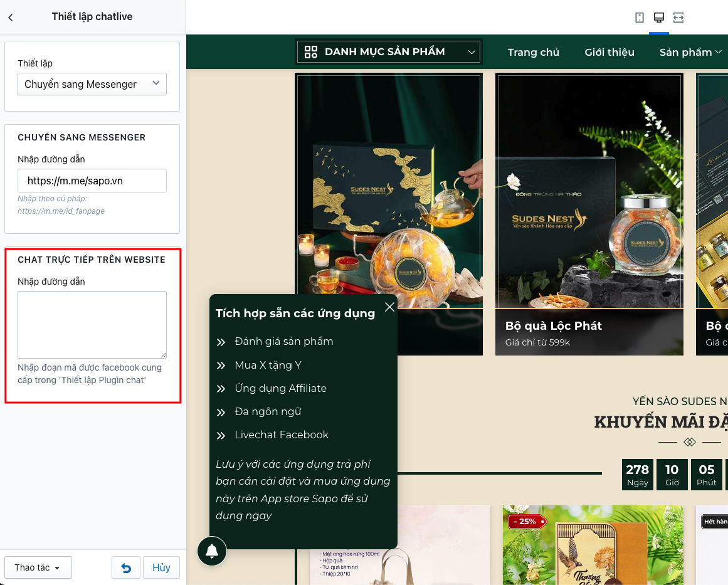The height and width of the screenshot is (585, 728).
Task: Go back from Thiết lập chatlive panel
Action: [11, 17]
